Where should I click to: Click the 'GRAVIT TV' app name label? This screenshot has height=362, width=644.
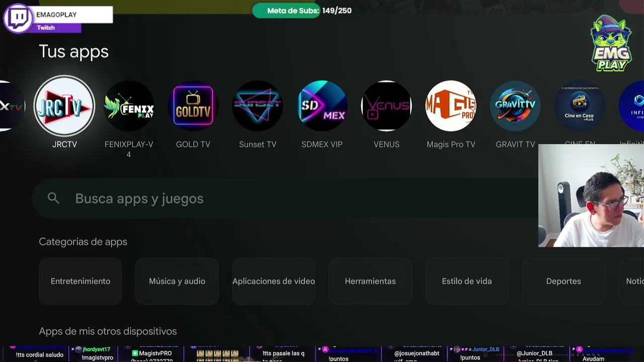click(515, 144)
